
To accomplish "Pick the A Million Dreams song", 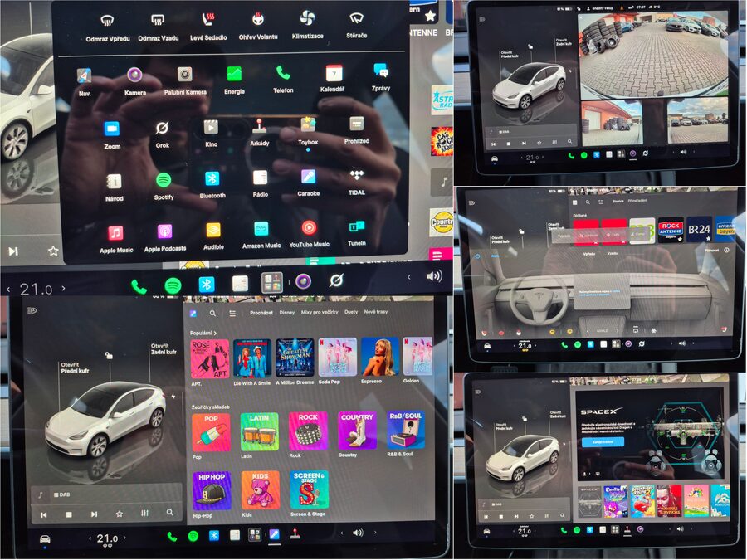I will (x=295, y=358).
